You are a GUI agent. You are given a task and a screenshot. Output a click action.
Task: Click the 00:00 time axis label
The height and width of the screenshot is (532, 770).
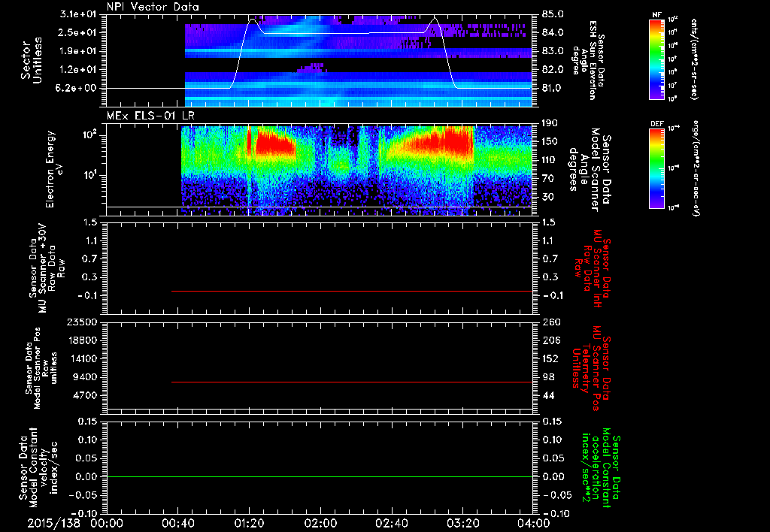coord(107,523)
